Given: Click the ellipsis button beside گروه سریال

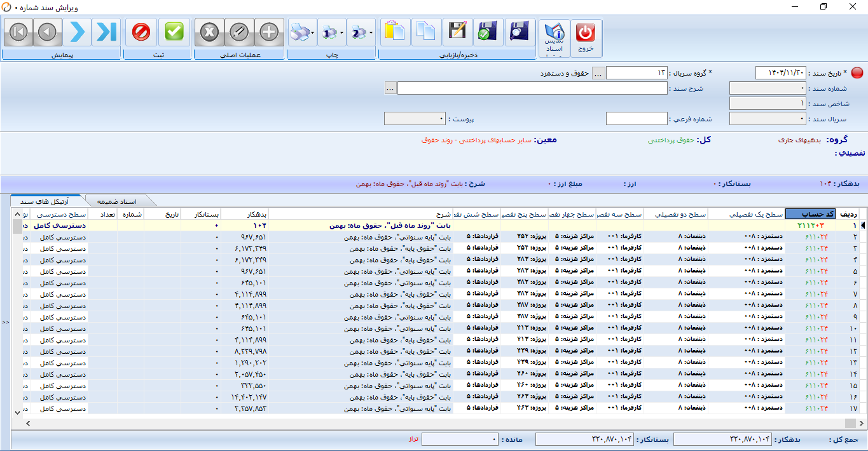Looking at the screenshot, I should (598, 74).
